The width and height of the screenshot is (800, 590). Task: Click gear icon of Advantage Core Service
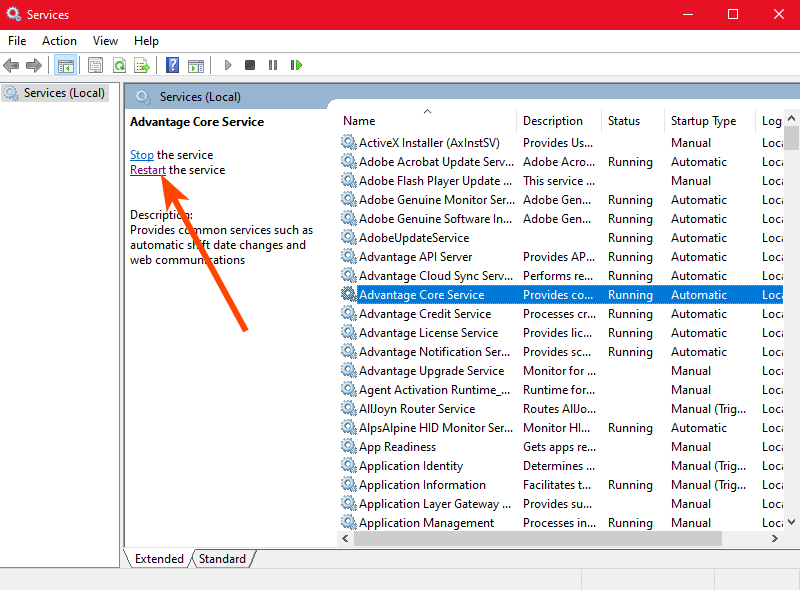point(348,294)
